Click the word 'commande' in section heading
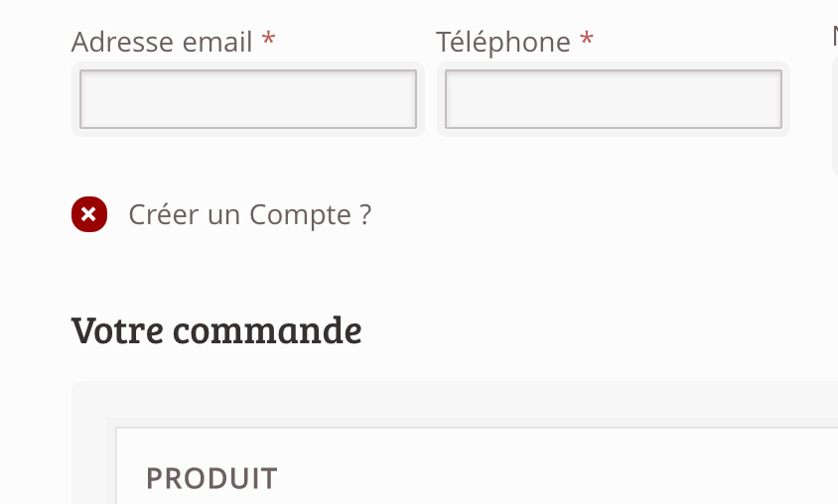 [x=267, y=330]
